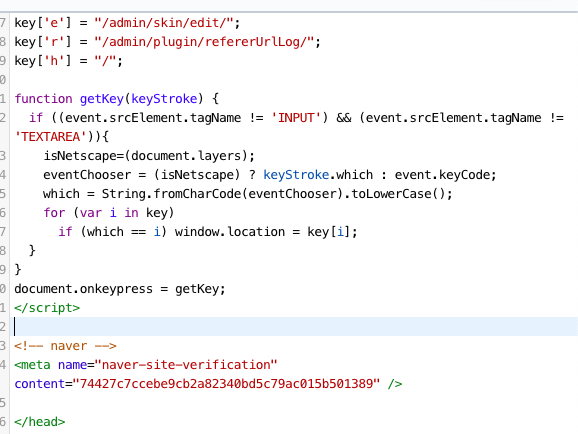Click the getKey function name in the function declaration line
The width and height of the screenshot is (578, 434).
pos(102,99)
